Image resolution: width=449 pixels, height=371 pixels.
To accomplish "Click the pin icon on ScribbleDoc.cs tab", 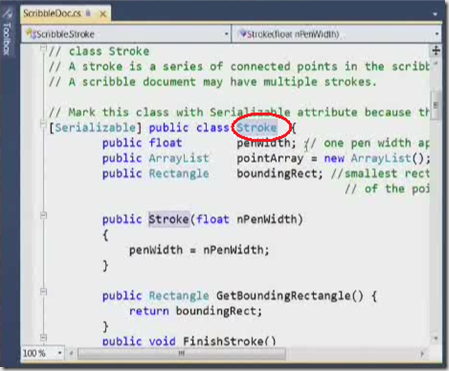I will [88, 13].
